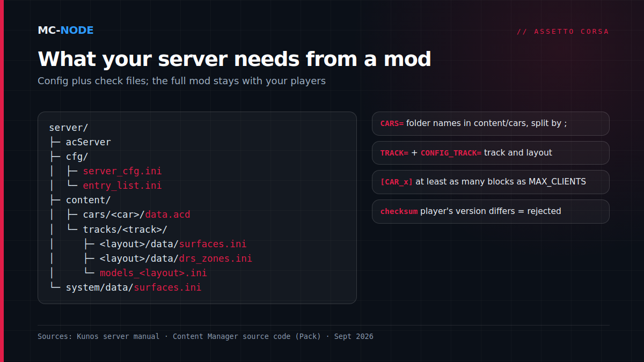Select the subtitle starting 'Config plus check files'
This screenshot has width=644, height=362.
(x=181, y=81)
